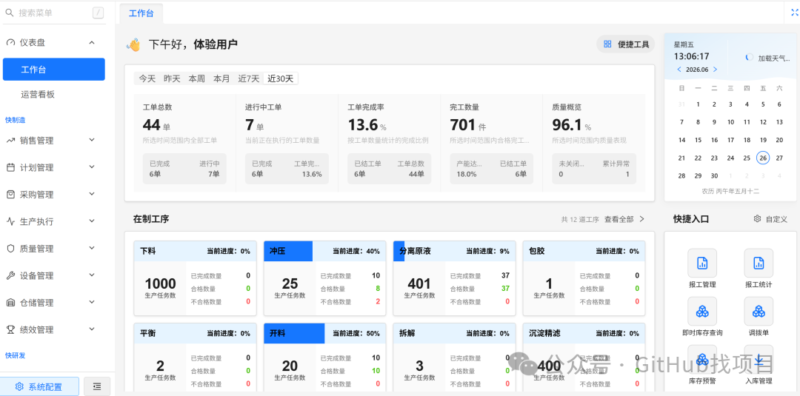Click the waving hand greeting icon
This screenshot has height=396, width=800.
click(133, 44)
